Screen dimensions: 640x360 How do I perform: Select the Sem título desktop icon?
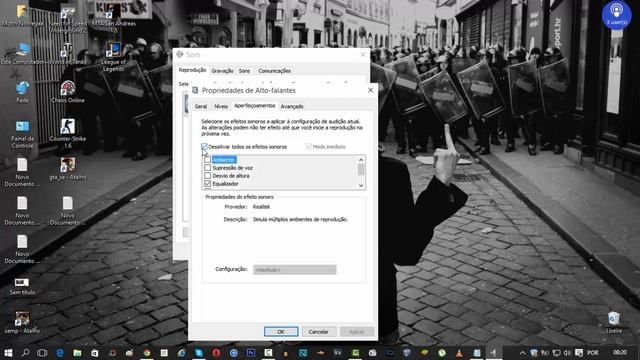[x=22, y=286]
